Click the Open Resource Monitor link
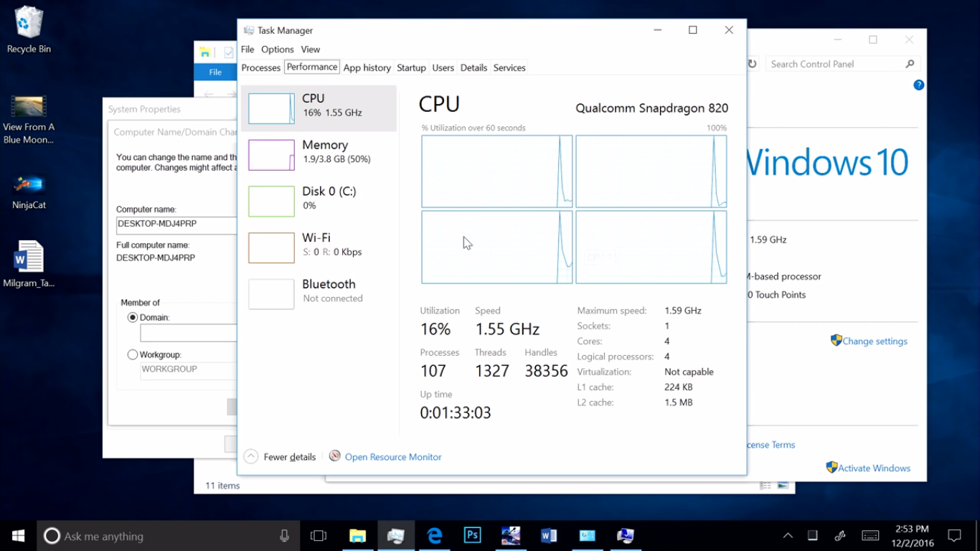This screenshot has width=980, height=551. tap(392, 457)
